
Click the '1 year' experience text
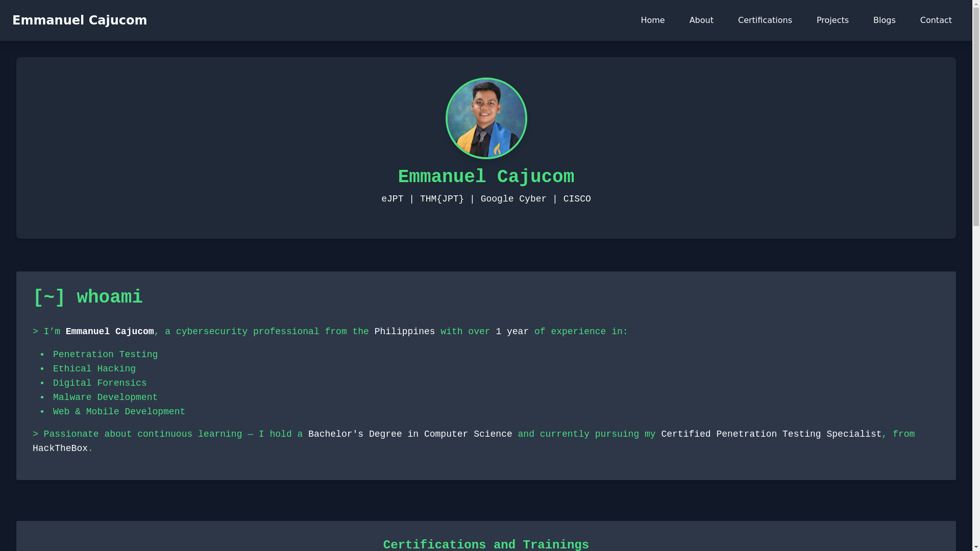tap(512, 332)
